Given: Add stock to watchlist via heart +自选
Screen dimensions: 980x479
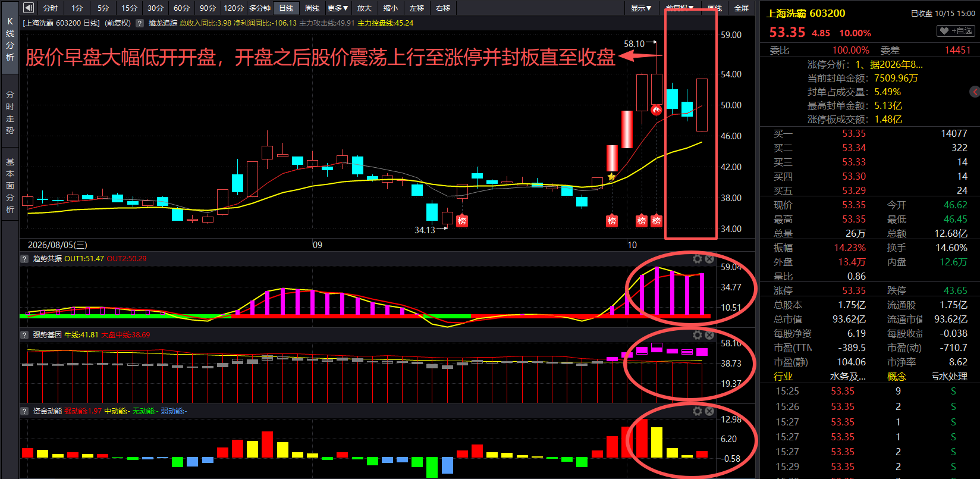Looking at the screenshot, I should pos(956,31).
